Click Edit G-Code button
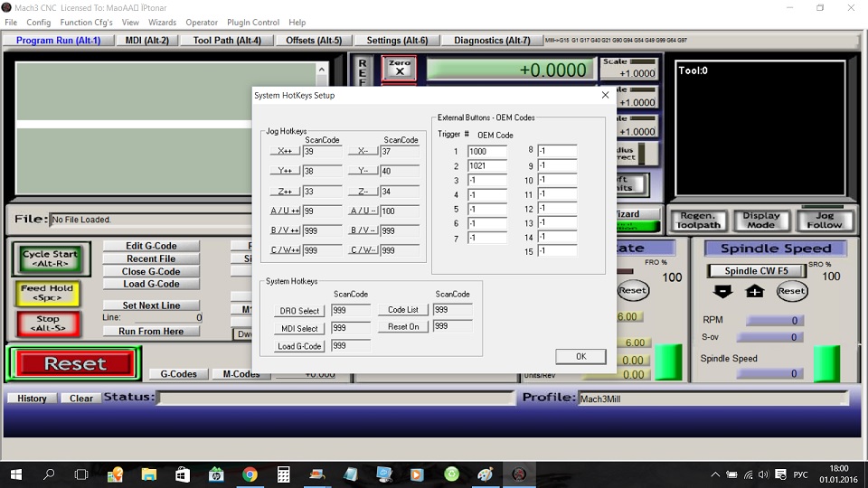This screenshot has width=868, height=488. [151, 246]
